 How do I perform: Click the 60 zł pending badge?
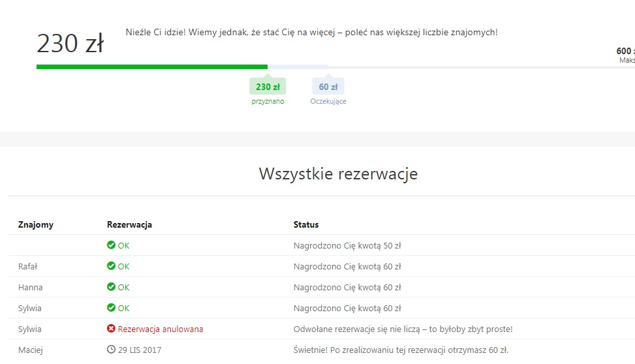pos(328,87)
